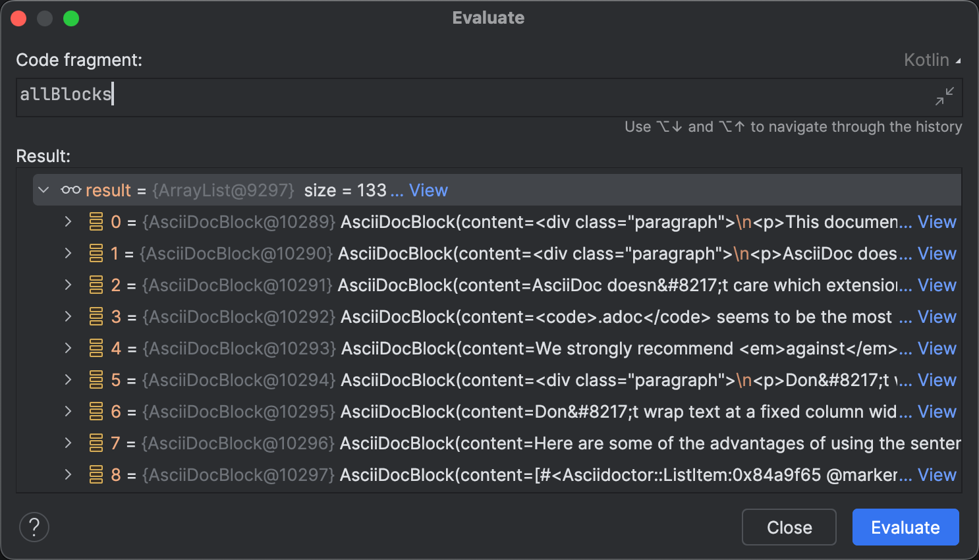
Task: Open View link for element 2
Action: pos(937,285)
